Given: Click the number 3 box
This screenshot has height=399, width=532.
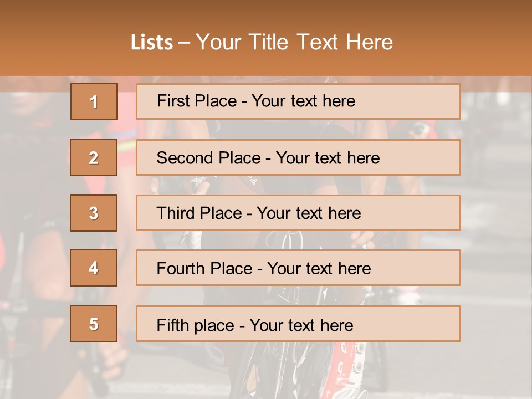Looking at the screenshot, I should tap(94, 213).
